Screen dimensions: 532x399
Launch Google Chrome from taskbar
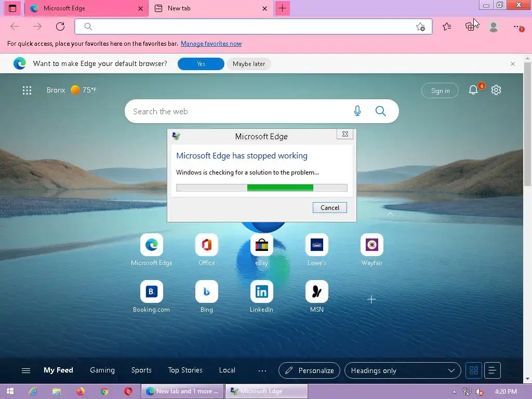click(104, 392)
